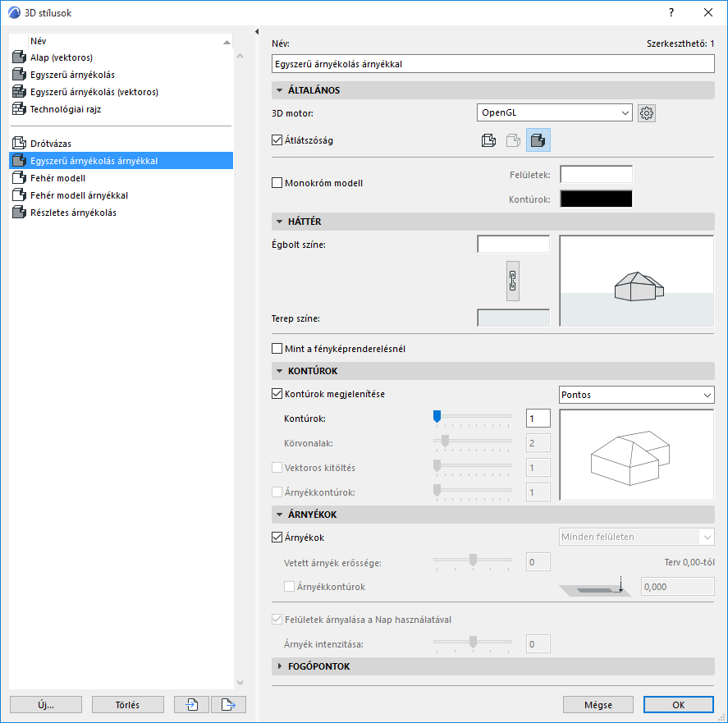Click the shadow height offset icon
Viewport: 728px width, 723px height.
click(595, 587)
